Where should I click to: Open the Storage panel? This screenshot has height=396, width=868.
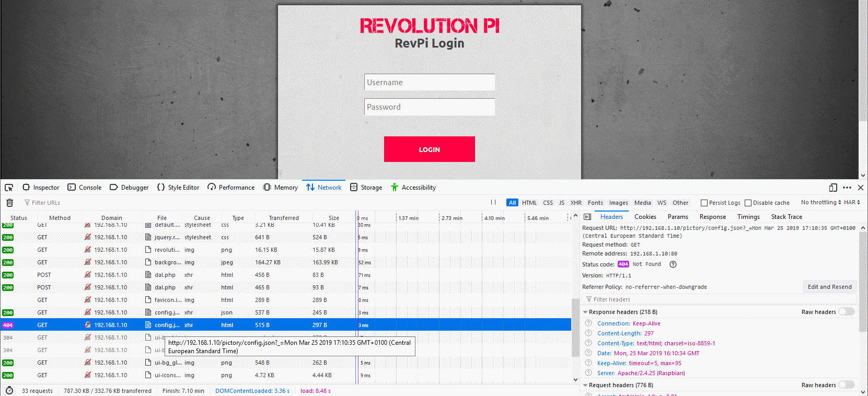pyautogui.click(x=366, y=188)
